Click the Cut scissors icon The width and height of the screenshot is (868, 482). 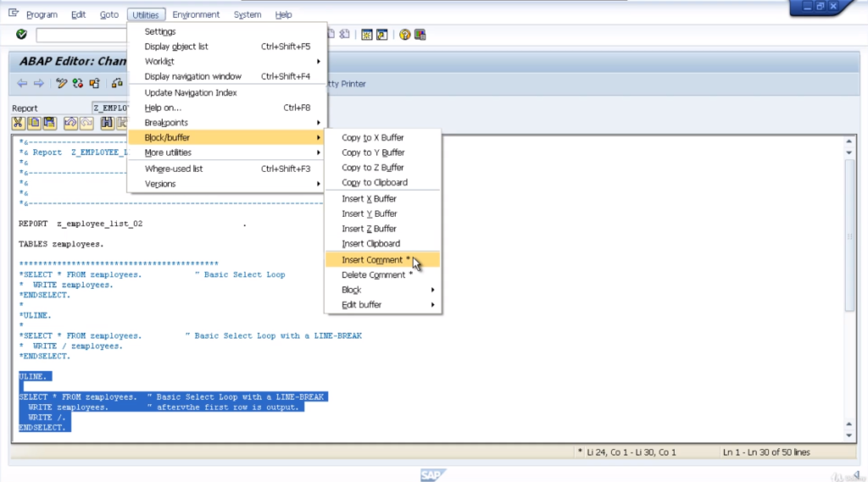18,123
